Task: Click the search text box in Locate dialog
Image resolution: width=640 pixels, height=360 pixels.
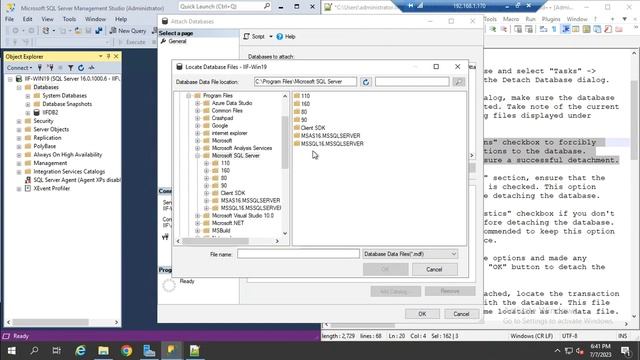Action: tap(412, 82)
